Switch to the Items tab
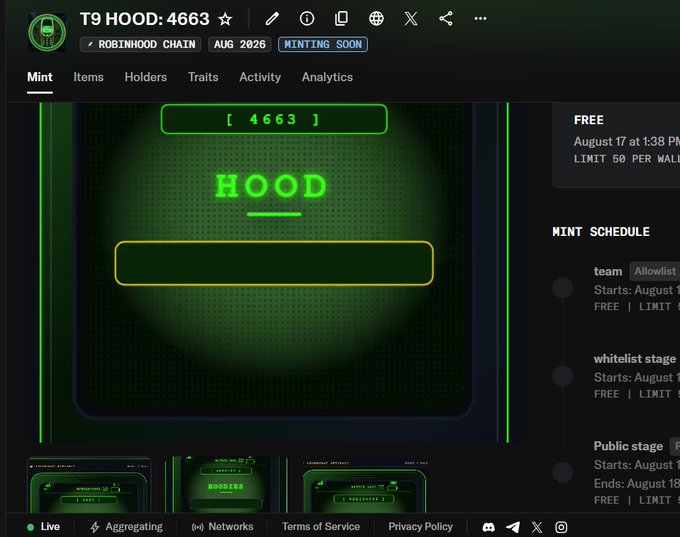The image size is (680, 537). click(88, 77)
